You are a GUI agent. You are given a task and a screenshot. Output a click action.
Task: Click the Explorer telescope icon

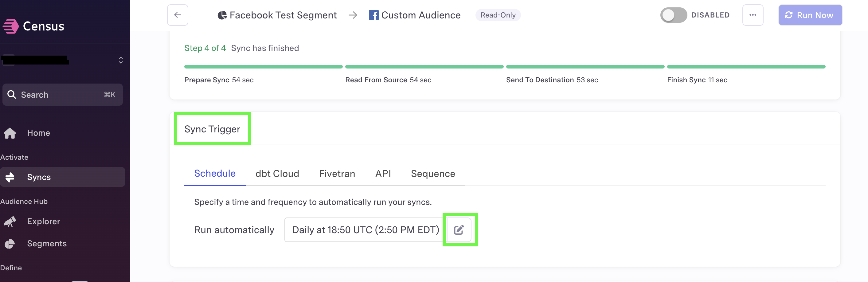(x=10, y=221)
